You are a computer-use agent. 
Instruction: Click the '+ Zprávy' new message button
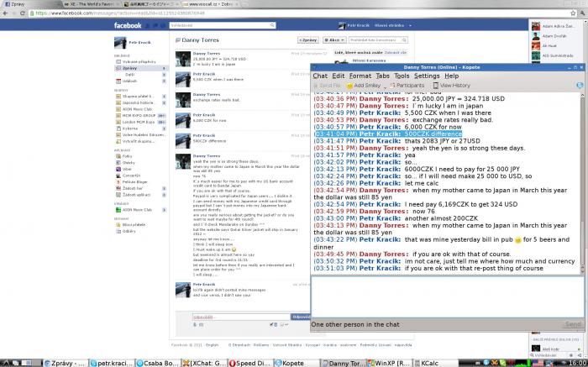tap(308, 40)
